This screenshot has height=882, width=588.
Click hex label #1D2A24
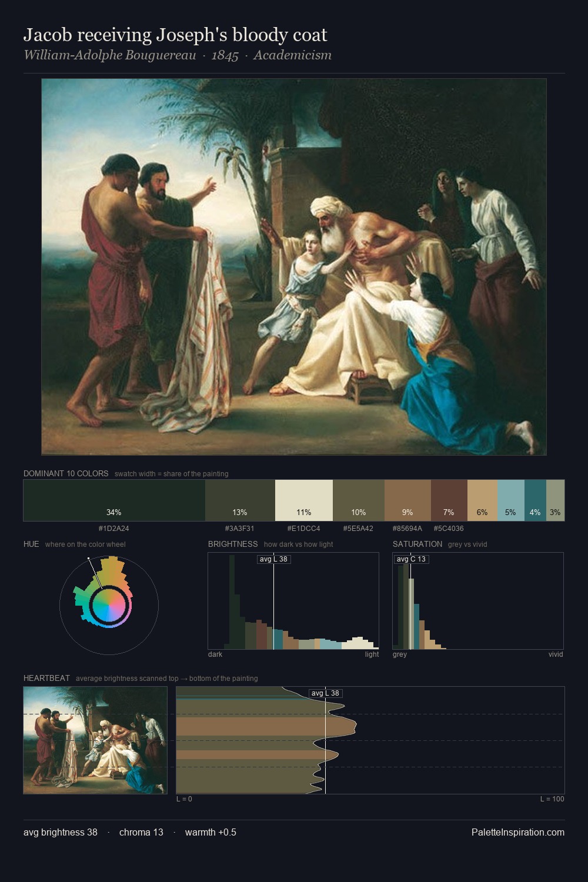coord(114,529)
